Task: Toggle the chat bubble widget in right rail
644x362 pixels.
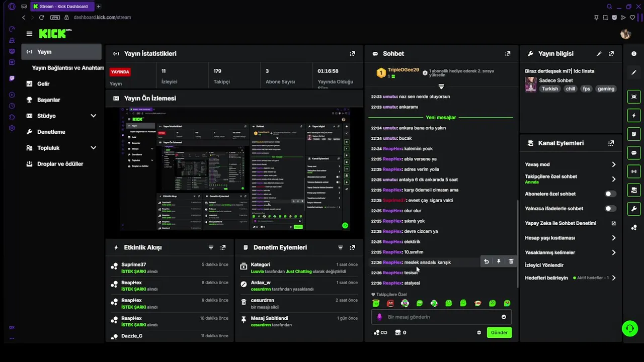Action: tap(633, 153)
